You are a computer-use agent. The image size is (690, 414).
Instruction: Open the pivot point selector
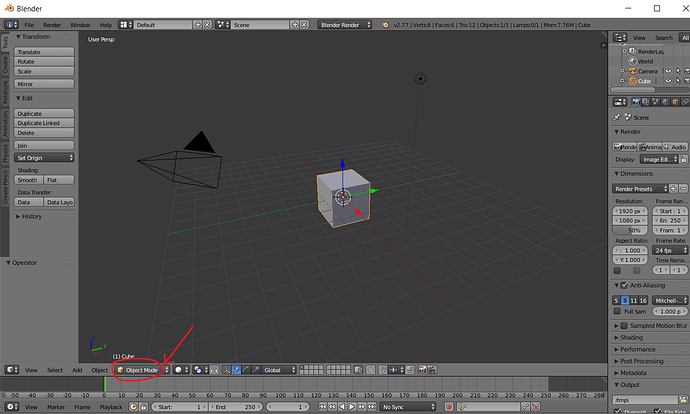tap(200, 370)
